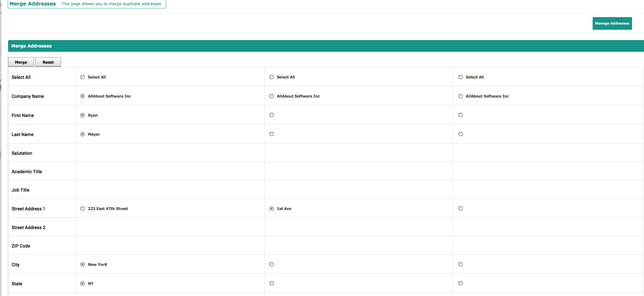Choose NY state radio button

click(x=83, y=284)
